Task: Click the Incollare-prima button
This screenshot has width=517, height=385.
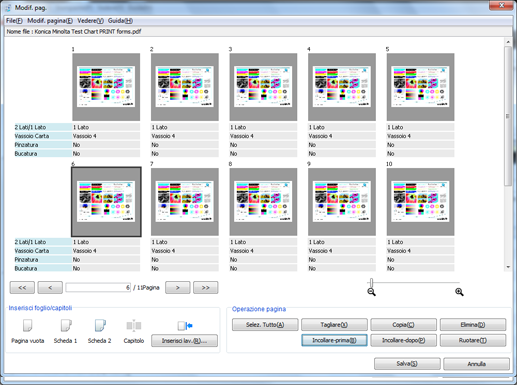Action: pos(334,340)
